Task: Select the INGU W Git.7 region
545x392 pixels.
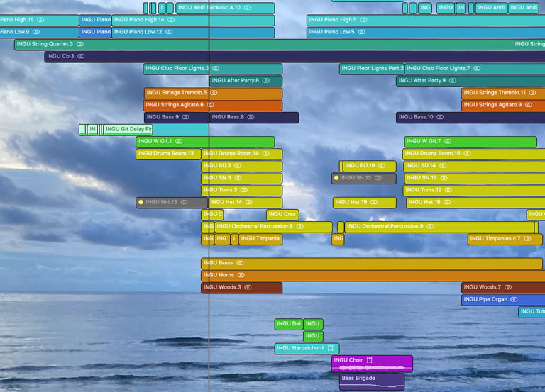Action: (x=470, y=141)
